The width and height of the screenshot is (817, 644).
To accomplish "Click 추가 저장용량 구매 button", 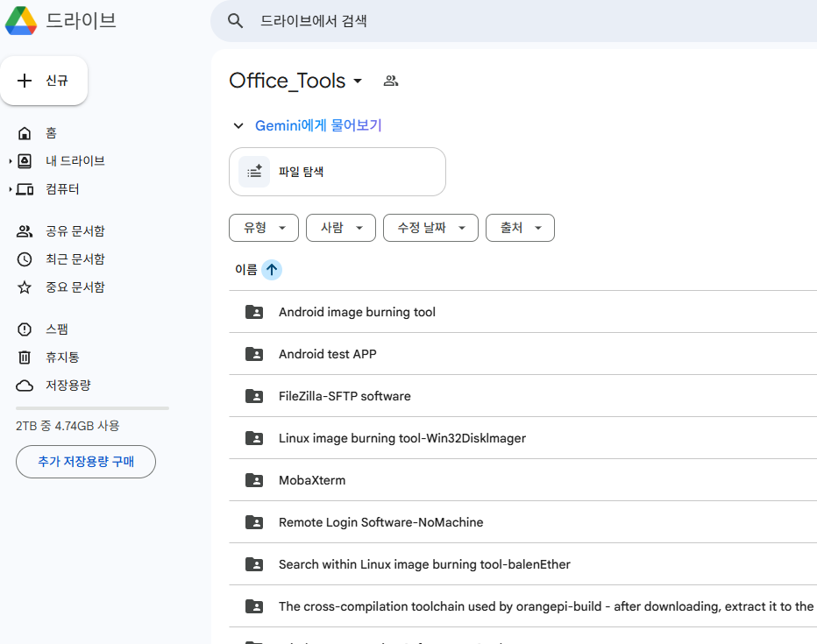I will pos(86,462).
